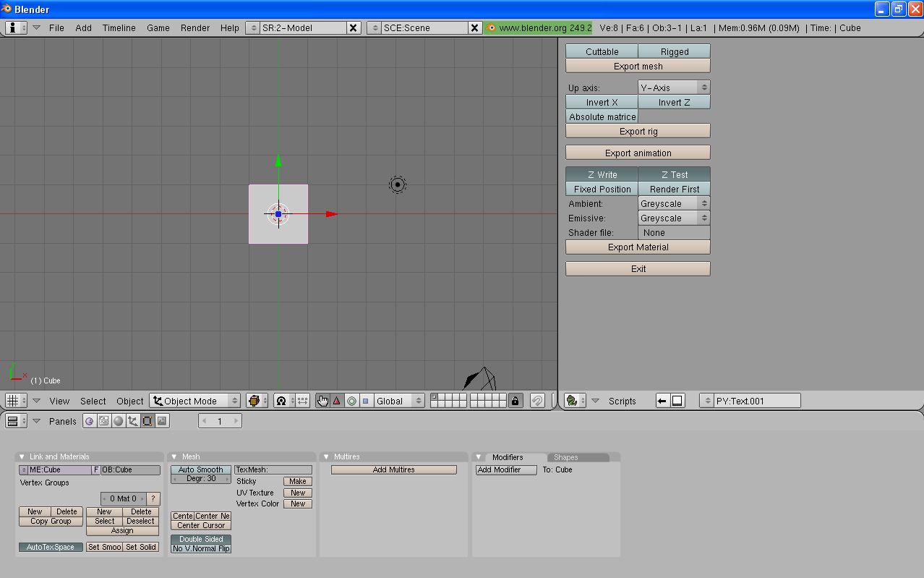Open the SCE:Scene selector
Image resolution: width=924 pixels, height=578 pixels.
(x=374, y=27)
